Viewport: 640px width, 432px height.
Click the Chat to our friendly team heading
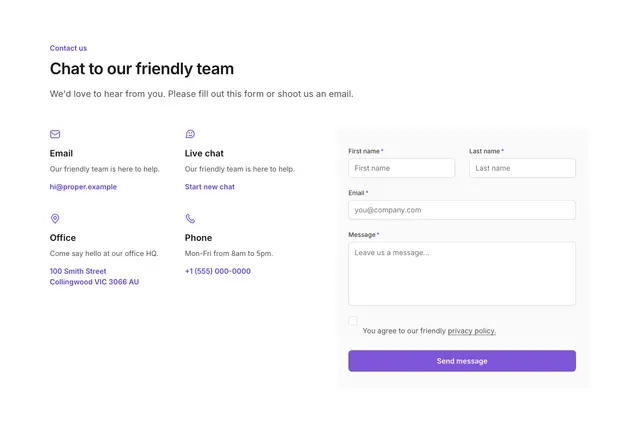point(142,69)
